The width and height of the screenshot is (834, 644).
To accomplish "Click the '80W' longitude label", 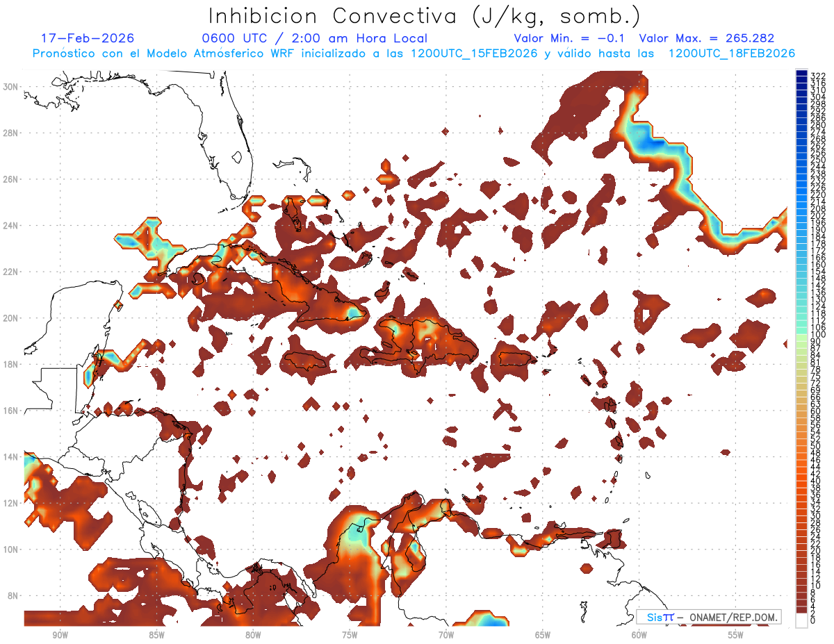I will coord(253,635).
